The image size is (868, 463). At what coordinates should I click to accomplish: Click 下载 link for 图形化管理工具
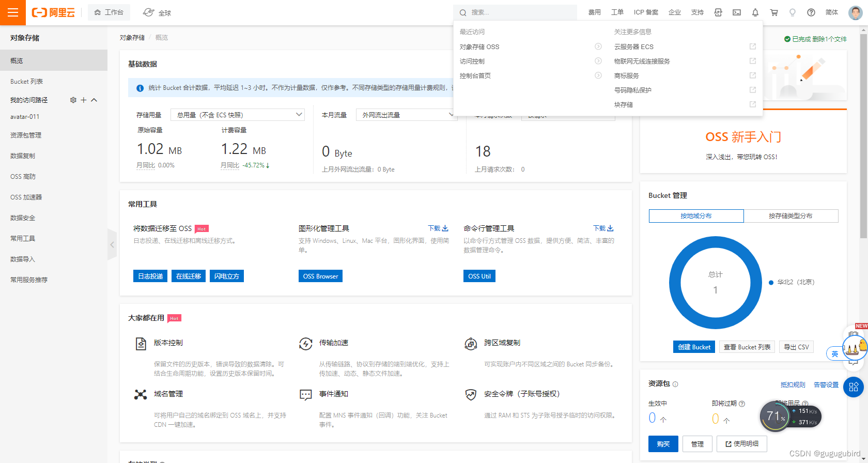tap(438, 228)
